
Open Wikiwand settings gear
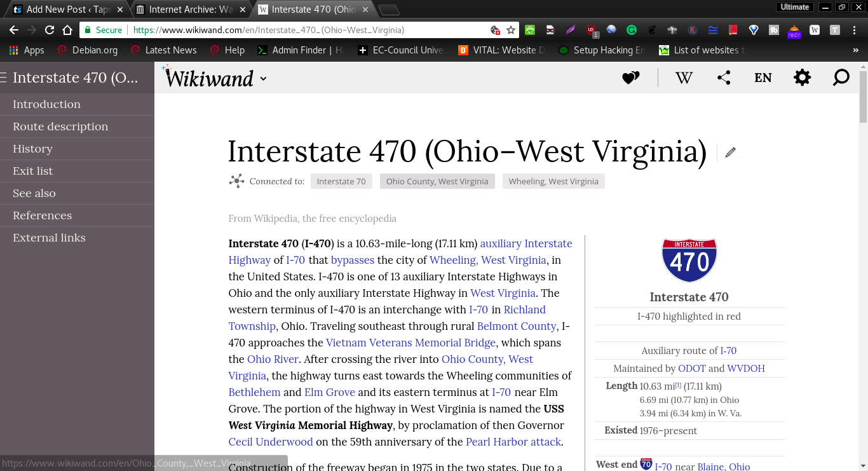[x=803, y=78]
